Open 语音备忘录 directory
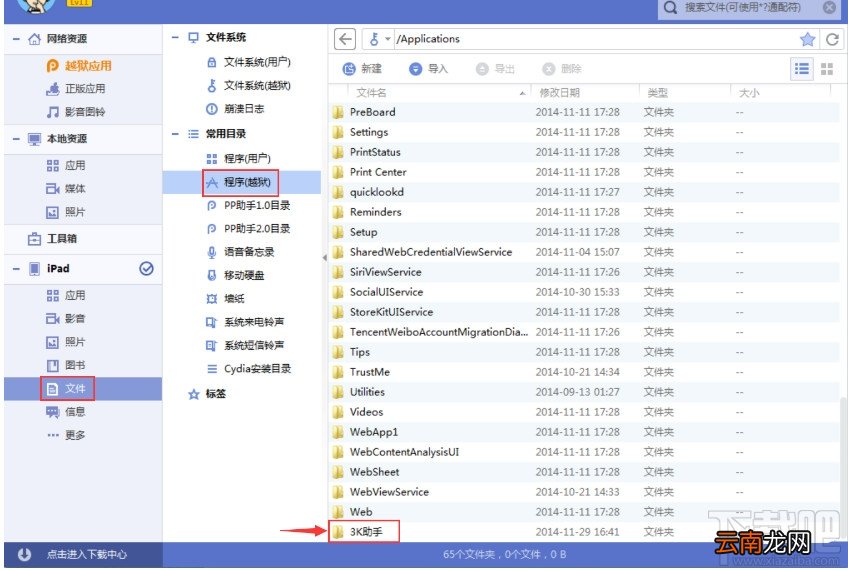This screenshot has width=848, height=571. coord(241,252)
